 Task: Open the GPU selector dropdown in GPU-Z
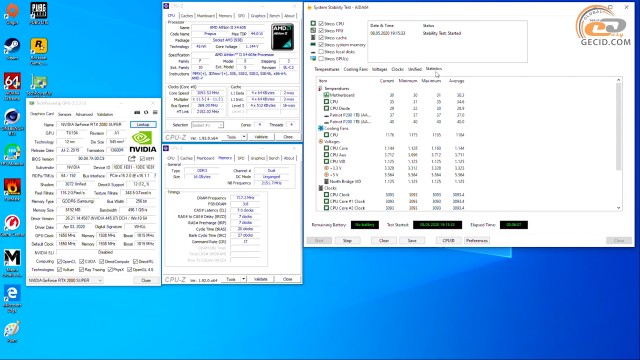(65, 280)
